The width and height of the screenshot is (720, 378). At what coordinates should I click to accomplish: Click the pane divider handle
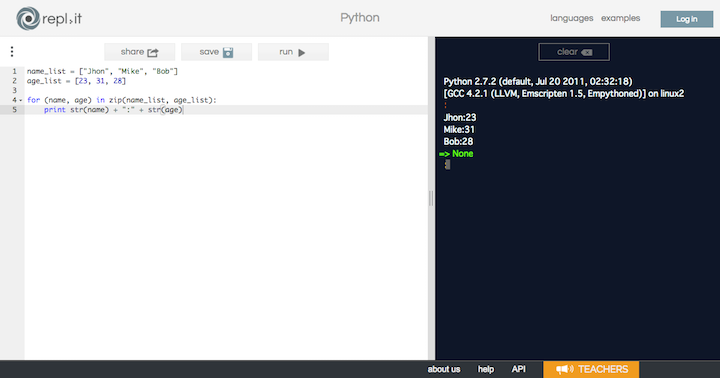point(431,198)
